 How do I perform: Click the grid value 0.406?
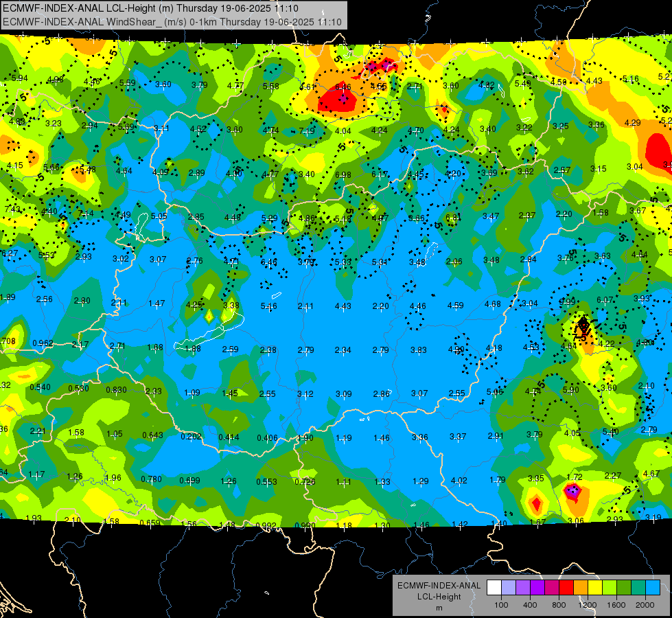pos(267,438)
